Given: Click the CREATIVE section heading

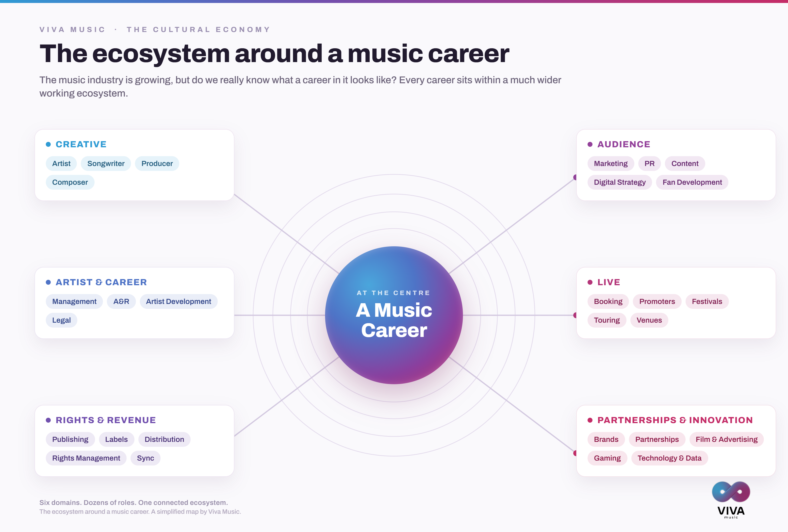Looking at the screenshot, I should pos(81,144).
